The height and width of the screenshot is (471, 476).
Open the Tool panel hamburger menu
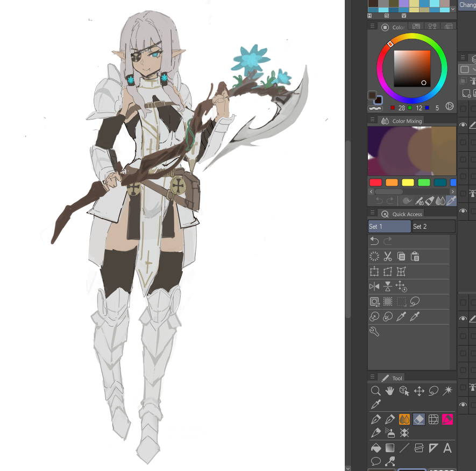[372, 377]
